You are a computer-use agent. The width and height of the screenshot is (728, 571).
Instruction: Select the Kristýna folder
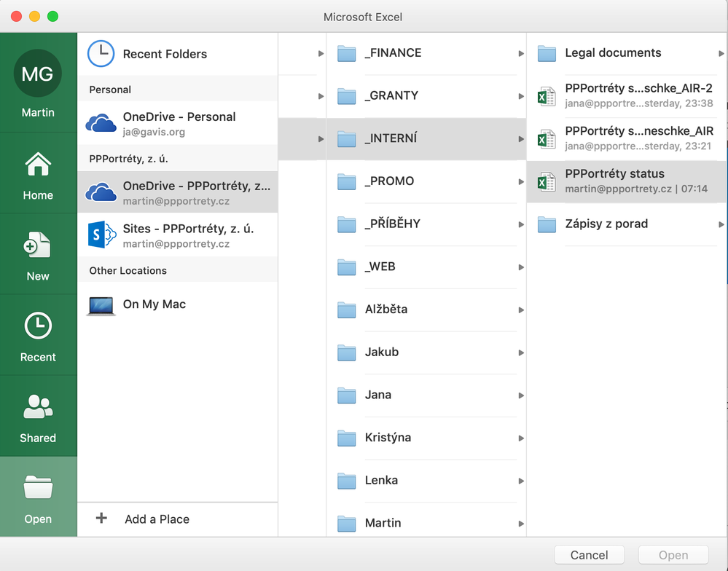click(388, 438)
